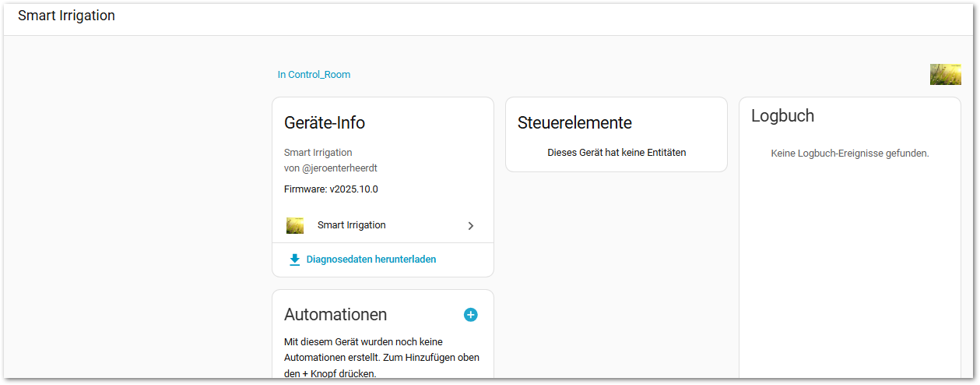Select the Automationen card heading
Screen dimensions: 980x385
tap(335, 315)
